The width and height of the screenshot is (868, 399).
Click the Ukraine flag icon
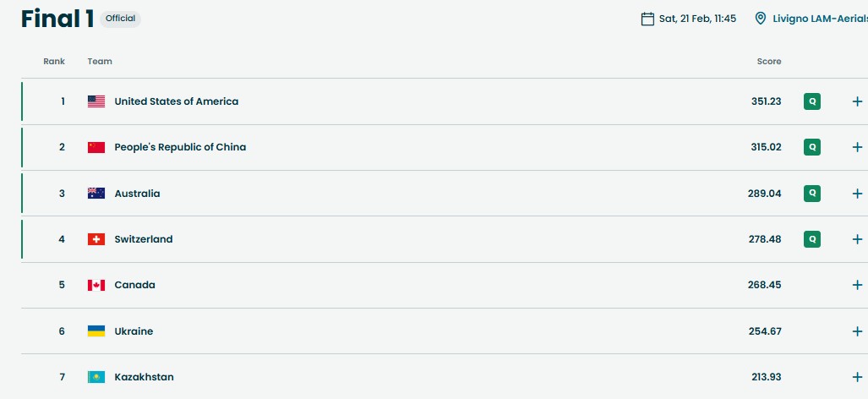[96, 331]
